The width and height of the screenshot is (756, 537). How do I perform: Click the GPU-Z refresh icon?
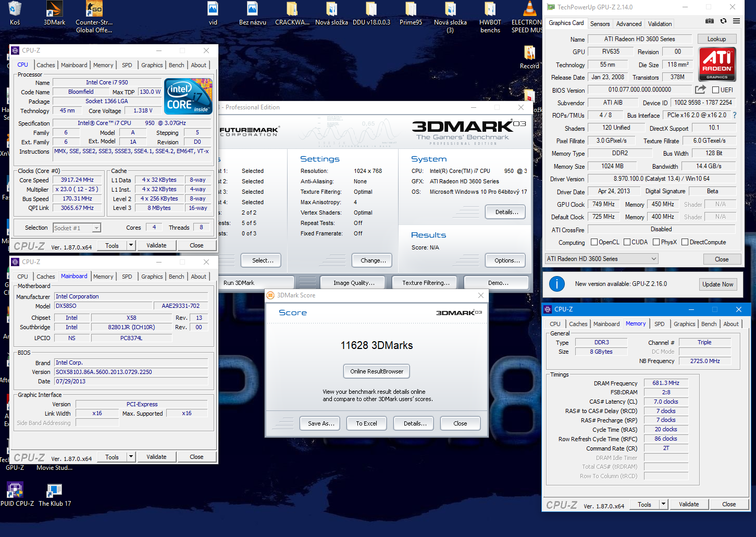tap(723, 21)
